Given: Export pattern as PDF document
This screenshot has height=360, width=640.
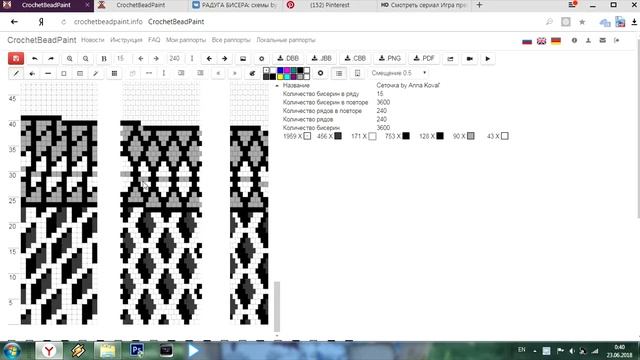Looking at the screenshot, I should 424,58.
